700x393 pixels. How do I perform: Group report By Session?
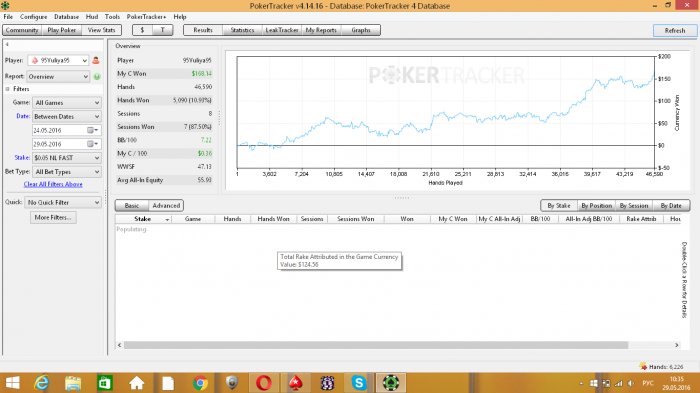coord(634,205)
